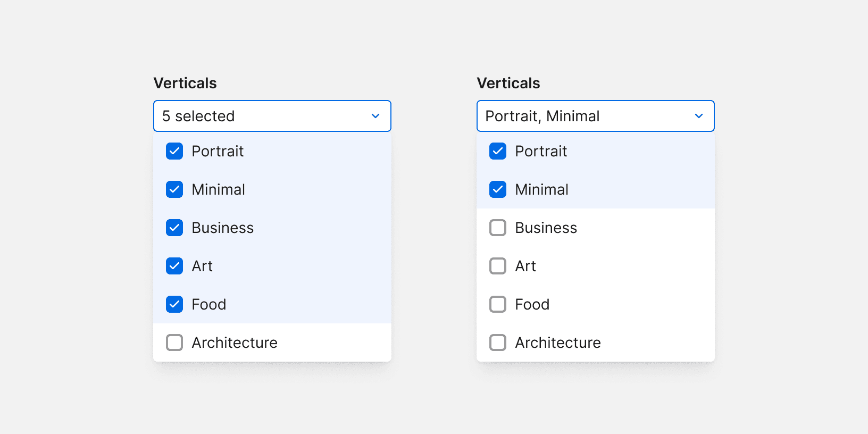Uncheck Minimal checkbox in the right list
Viewport: 868px width, 434px height.
click(498, 189)
